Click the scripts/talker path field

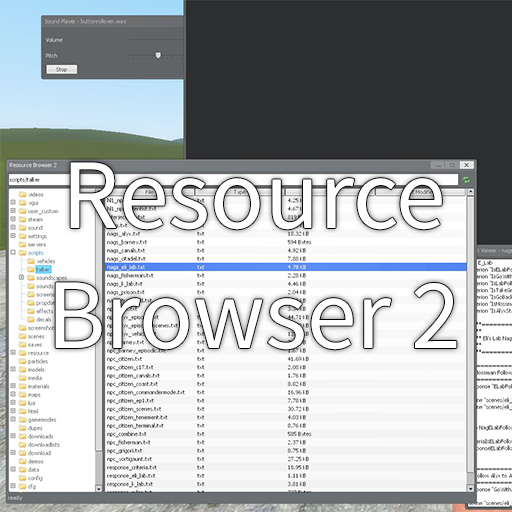[233, 180]
